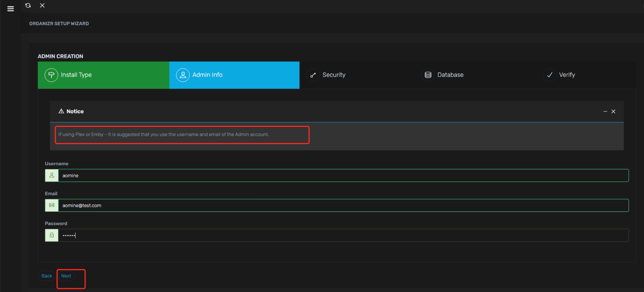Click the Notice warning triangle icon

tap(61, 111)
